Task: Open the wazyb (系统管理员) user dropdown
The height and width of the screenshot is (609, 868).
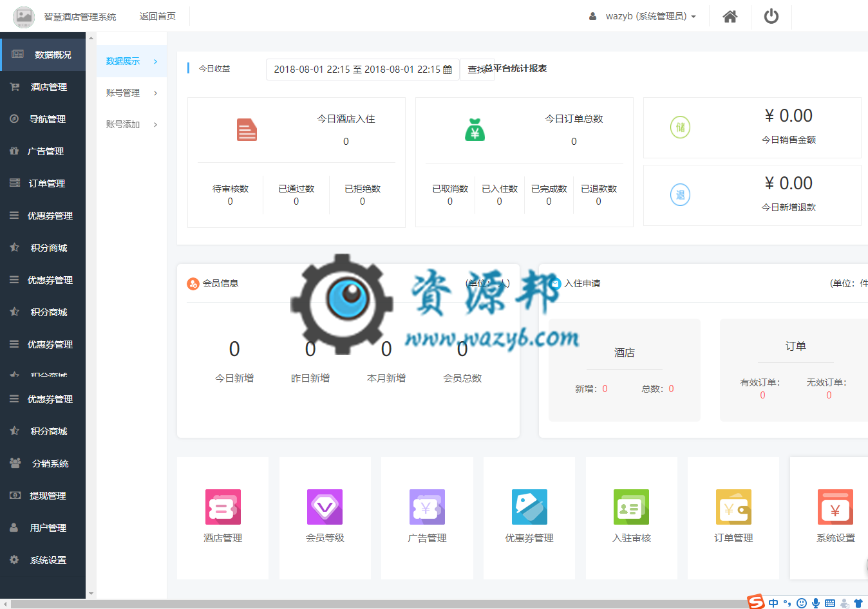Action: (642, 16)
